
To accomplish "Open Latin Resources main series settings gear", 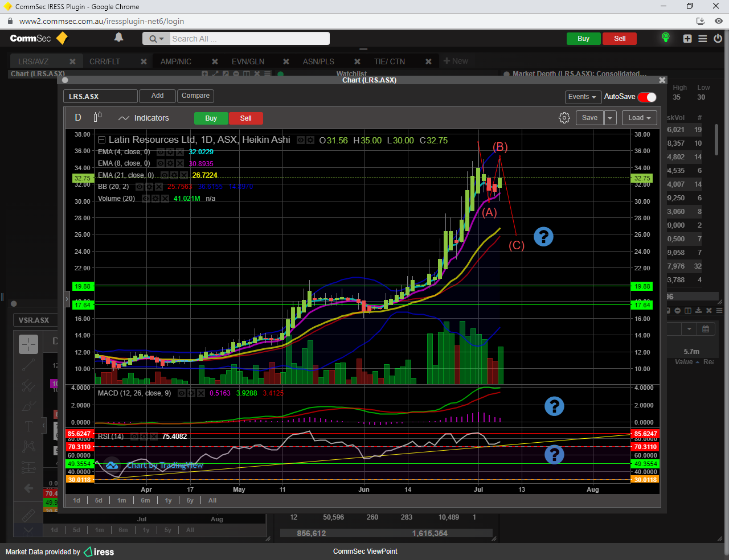I will [x=310, y=140].
